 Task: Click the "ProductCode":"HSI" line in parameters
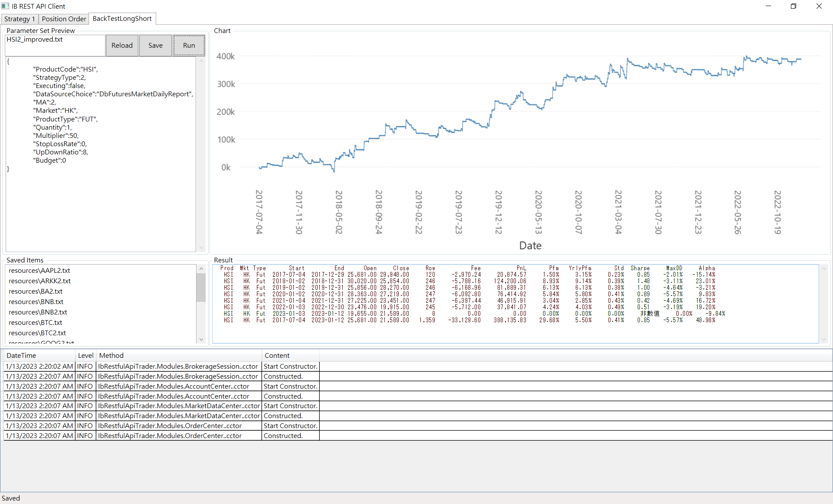66,69
